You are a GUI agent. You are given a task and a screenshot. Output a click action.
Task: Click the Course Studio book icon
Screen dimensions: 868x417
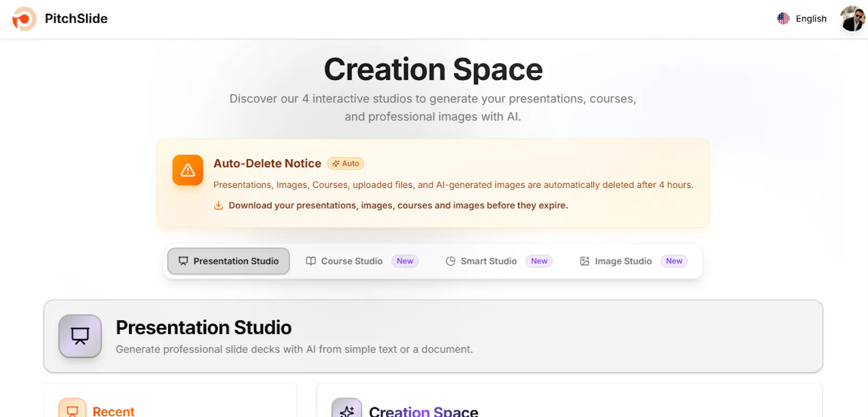coord(311,261)
